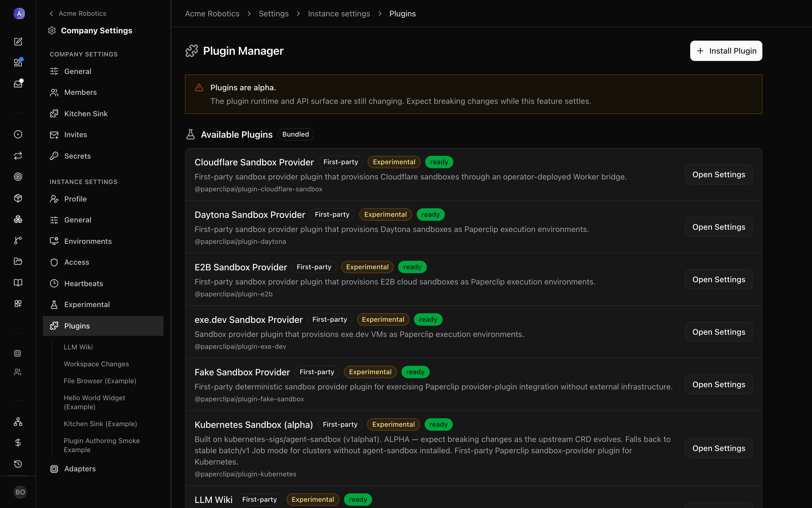The width and height of the screenshot is (812, 508).
Task: Click the history clock icon in rail
Action: click(x=18, y=464)
